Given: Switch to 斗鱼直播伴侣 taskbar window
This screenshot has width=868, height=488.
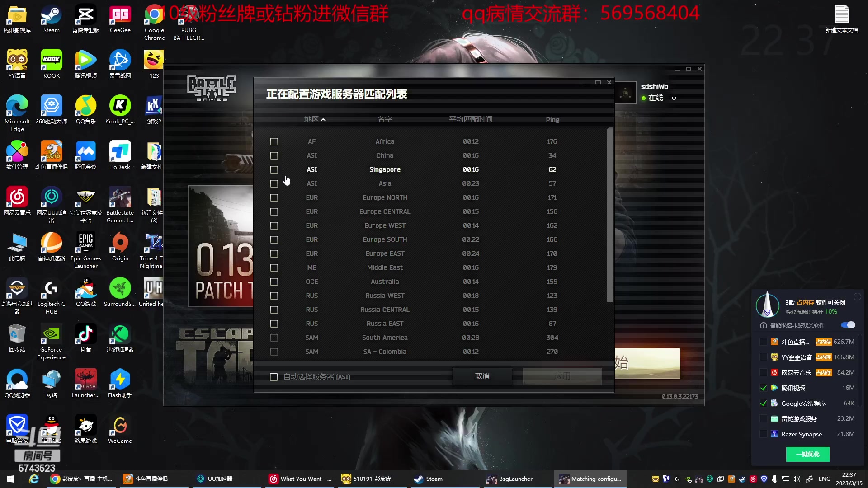Looking at the screenshot, I should (x=154, y=479).
